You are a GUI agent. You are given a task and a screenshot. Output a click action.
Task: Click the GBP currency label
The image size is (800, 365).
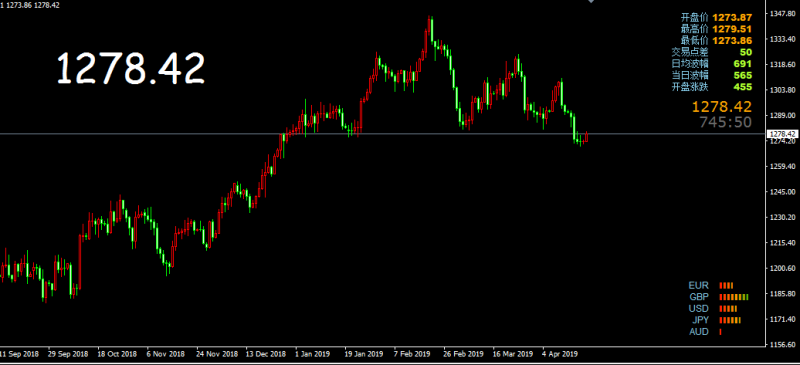698,297
